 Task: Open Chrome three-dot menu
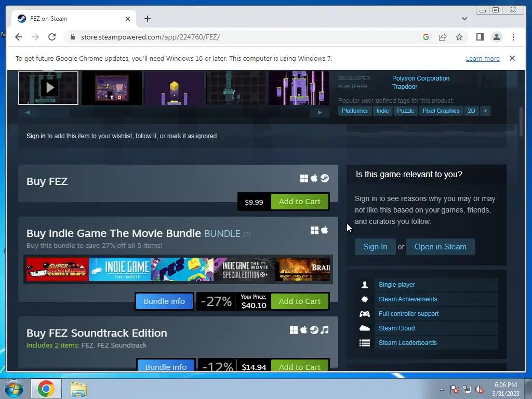[x=513, y=37]
